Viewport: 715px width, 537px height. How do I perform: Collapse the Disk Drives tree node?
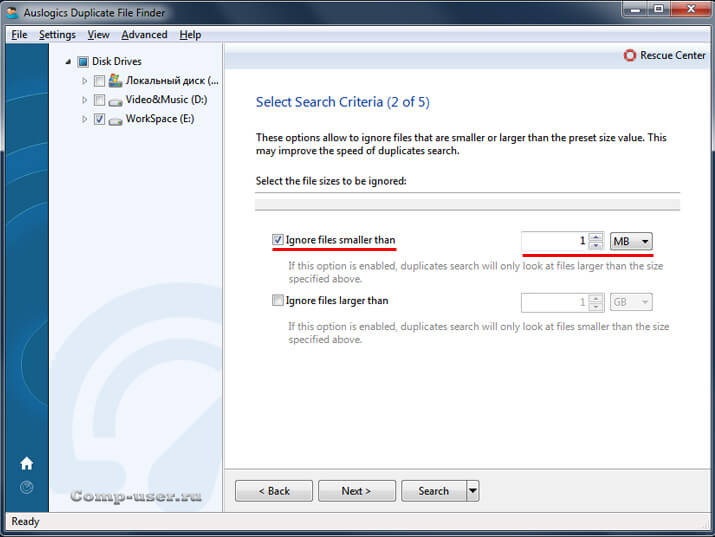(68, 62)
